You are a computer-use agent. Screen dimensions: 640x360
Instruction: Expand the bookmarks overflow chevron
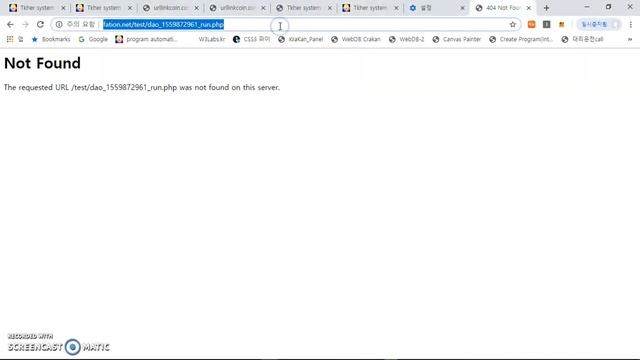pos(630,39)
